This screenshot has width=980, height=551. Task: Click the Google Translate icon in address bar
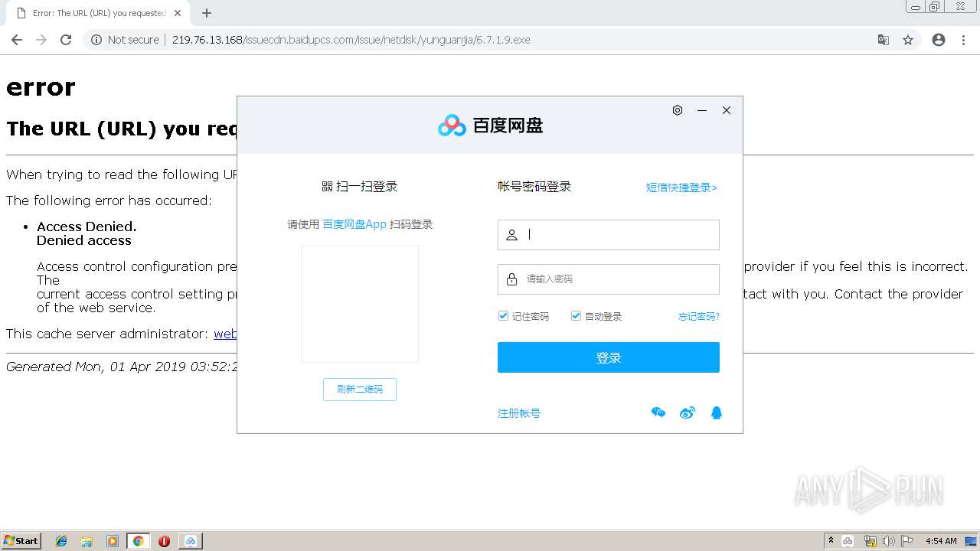point(884,40)
